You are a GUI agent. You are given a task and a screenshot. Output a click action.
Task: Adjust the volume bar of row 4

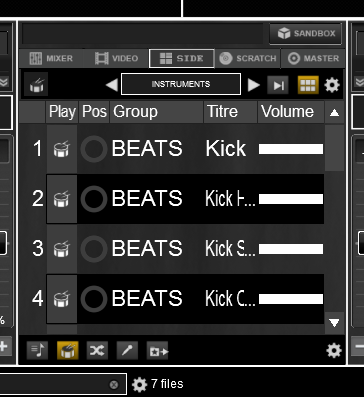[x=291, y=299]
